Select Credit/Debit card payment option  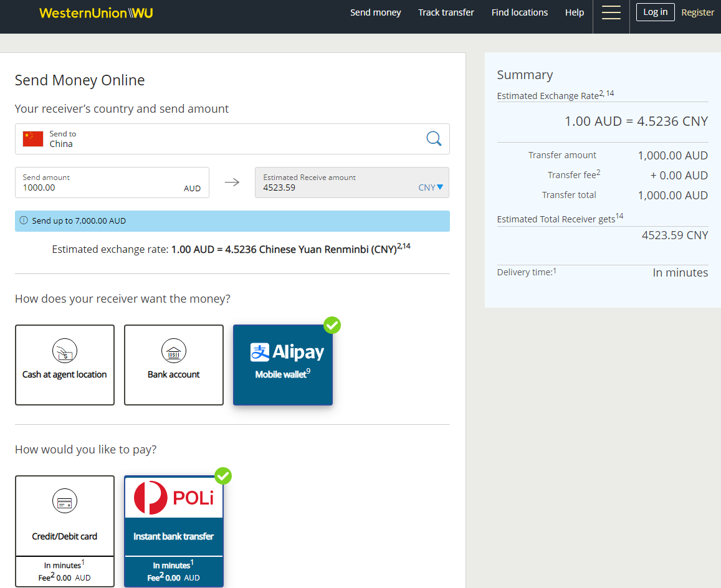(x=65, y=531)
